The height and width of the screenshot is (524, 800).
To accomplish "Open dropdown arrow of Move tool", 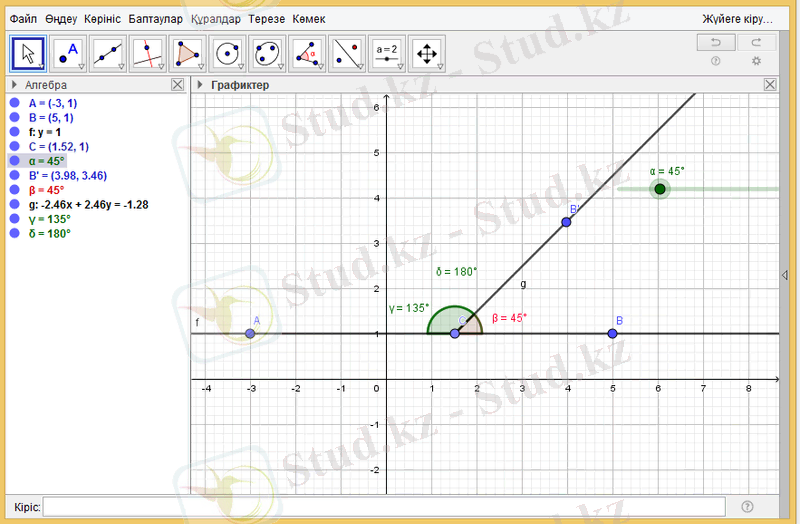I will 42,67.
